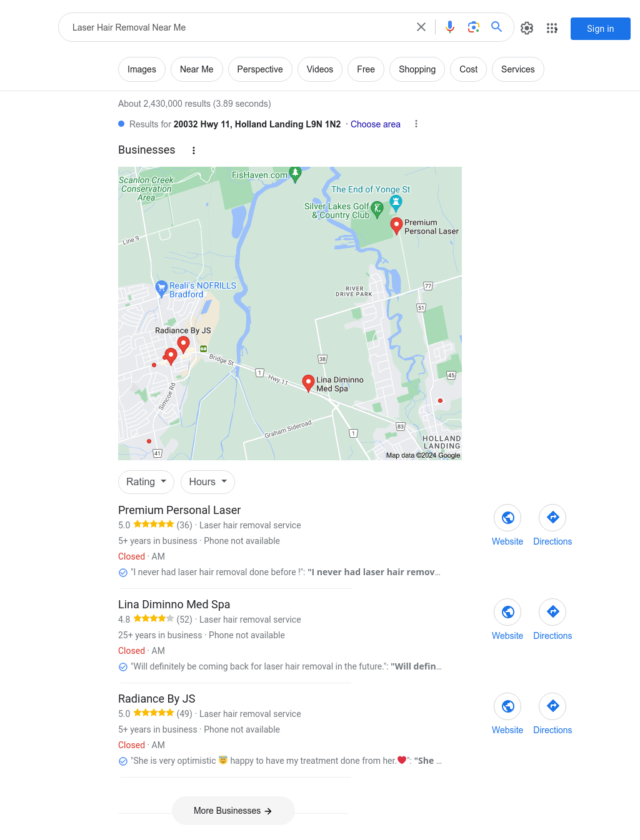This screenshot has width=640, height=840.
Task: Open Google Lens image search
Action: click(x=474, y=27)
